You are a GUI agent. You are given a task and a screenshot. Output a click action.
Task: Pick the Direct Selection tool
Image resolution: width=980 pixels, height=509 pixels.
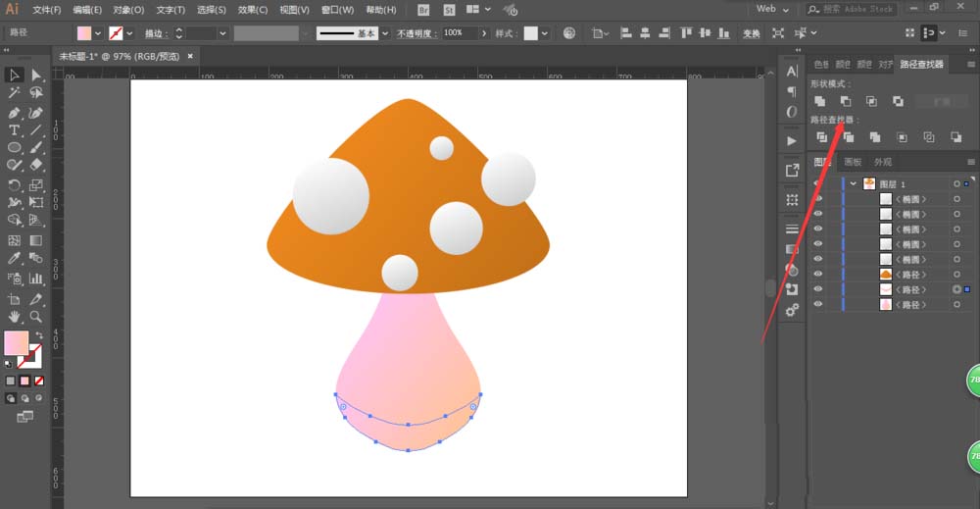(x=36, y=76)
